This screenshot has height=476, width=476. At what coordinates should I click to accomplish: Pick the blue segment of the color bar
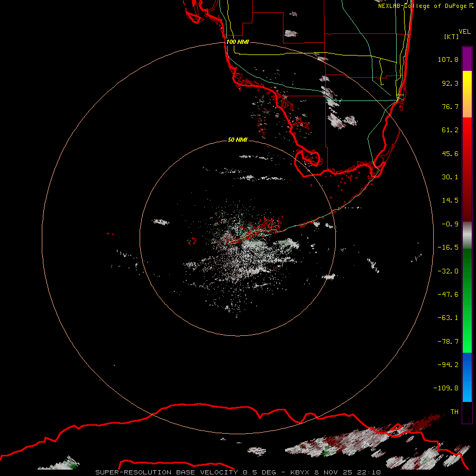click(x=467, y=377)
